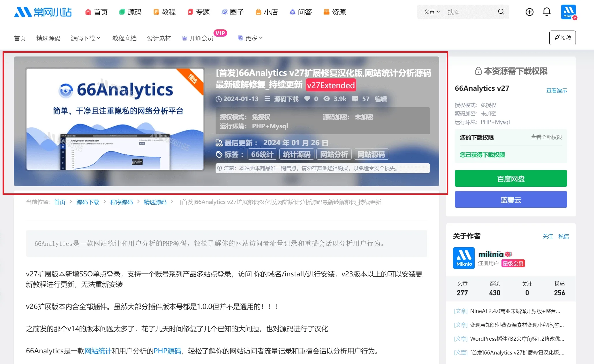Select the 圈子 navigation icon
Viewport: 594px width, 364px height.
[224, 12]
